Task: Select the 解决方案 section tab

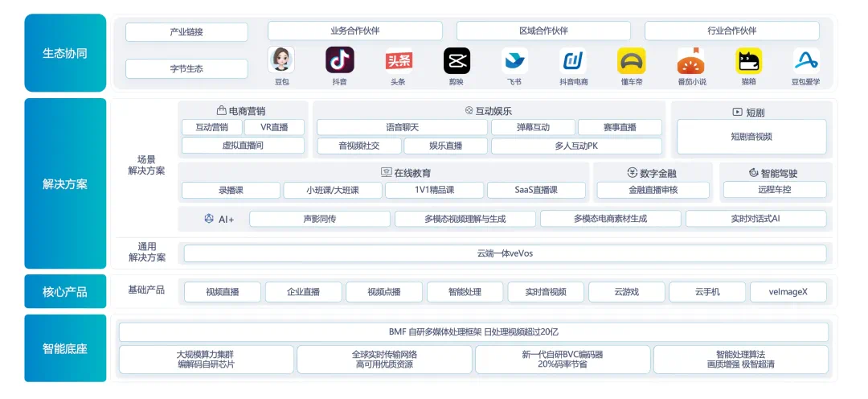Action: click(x=65, y=183)
